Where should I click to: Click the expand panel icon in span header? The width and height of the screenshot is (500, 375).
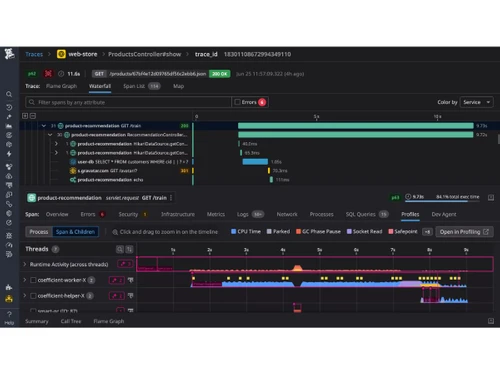491,197
